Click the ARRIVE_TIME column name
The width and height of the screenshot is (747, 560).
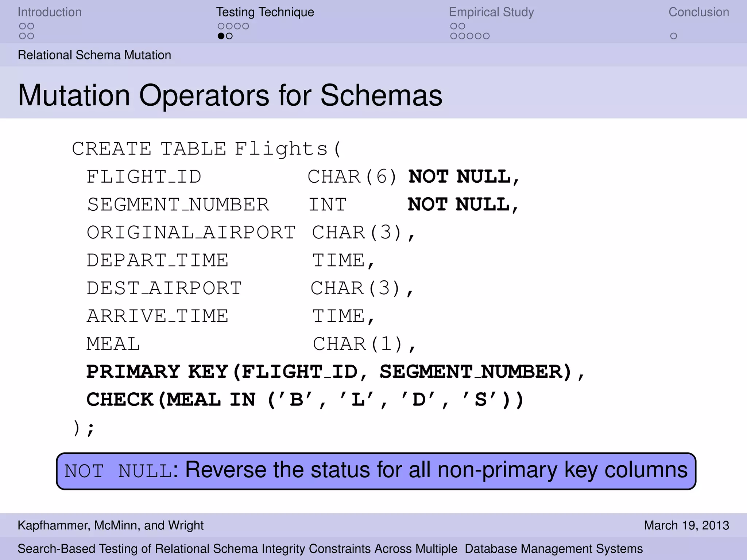[x=157, y=316]
